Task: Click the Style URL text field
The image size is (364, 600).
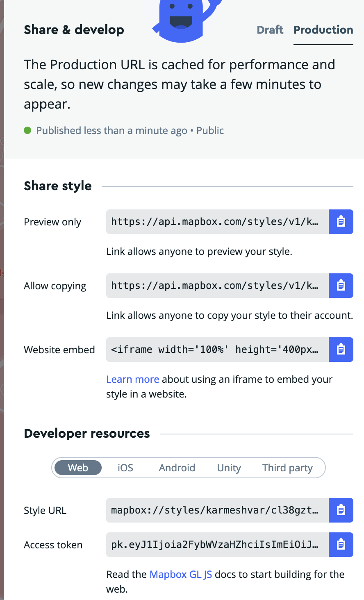Action: point(217,510)
